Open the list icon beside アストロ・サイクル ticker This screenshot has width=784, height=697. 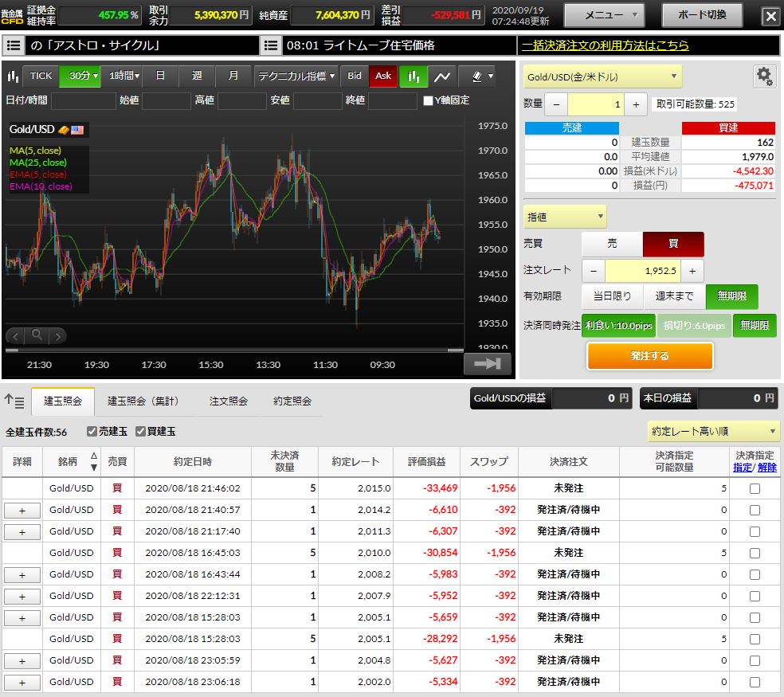[x=14, y=45]
